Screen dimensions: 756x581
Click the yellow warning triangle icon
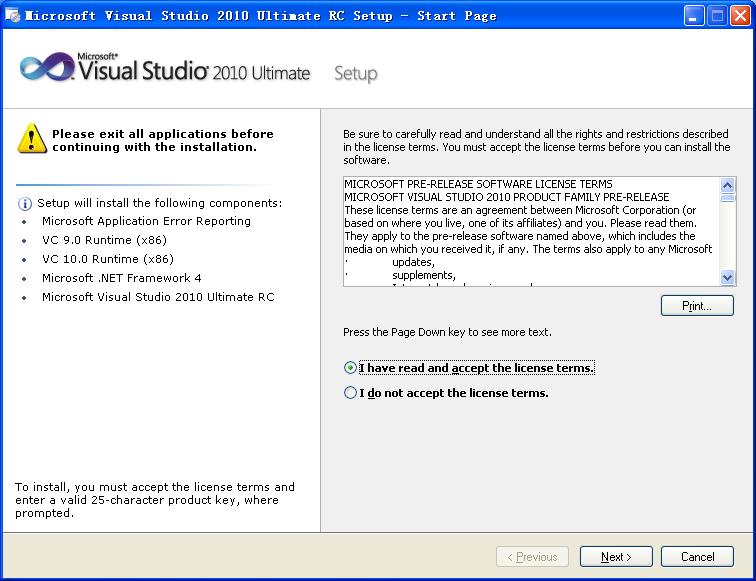(x=32, y=138)
